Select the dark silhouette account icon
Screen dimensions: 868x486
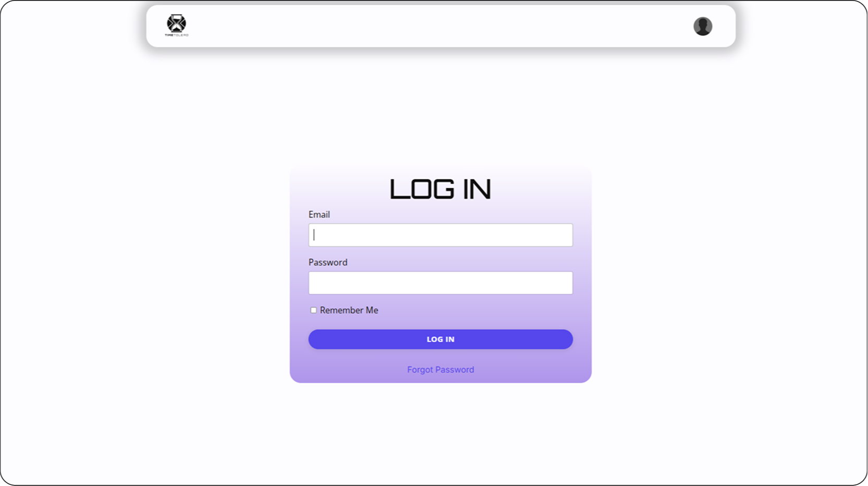pos(703,26)
